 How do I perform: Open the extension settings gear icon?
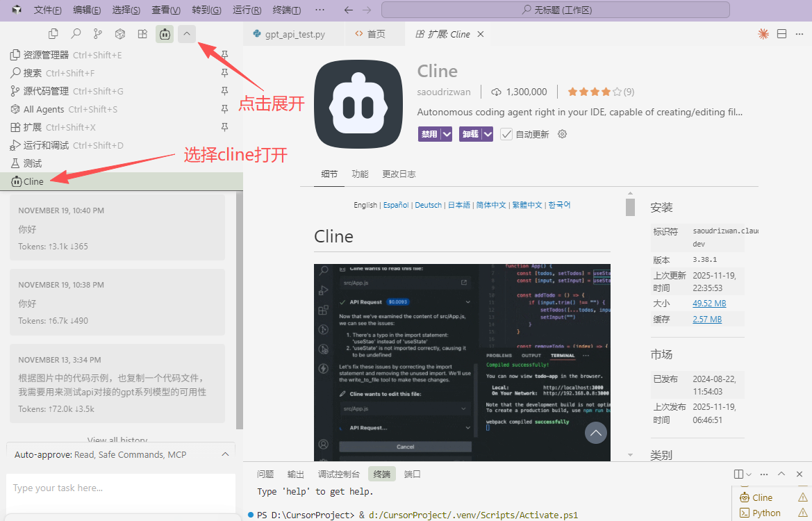click(x=563, y=134)
